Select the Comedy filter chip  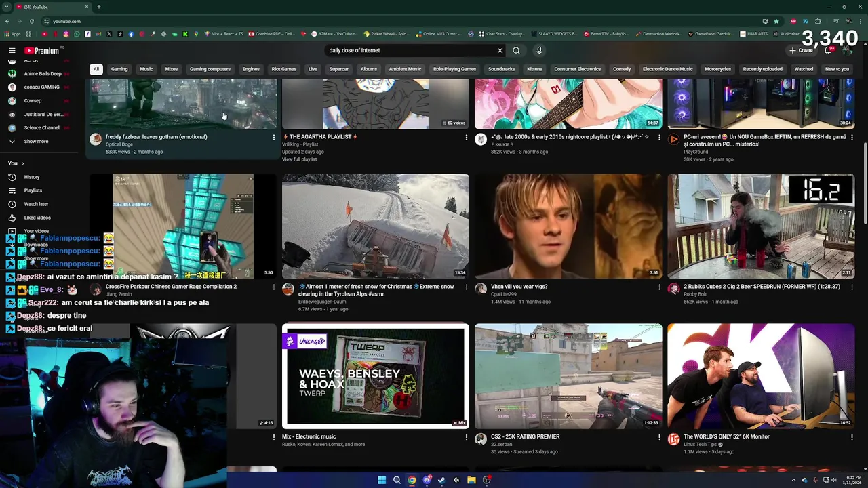[x=622, y=69]
